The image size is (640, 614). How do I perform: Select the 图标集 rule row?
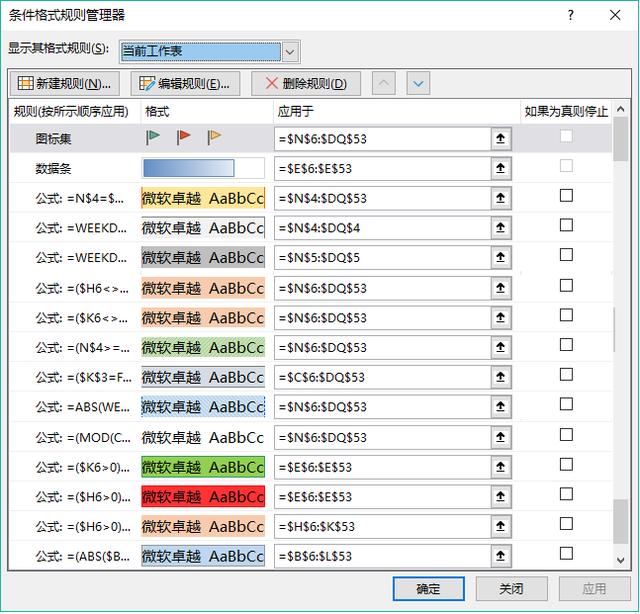310,139
